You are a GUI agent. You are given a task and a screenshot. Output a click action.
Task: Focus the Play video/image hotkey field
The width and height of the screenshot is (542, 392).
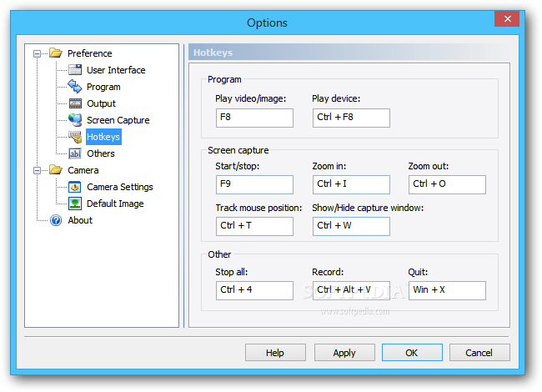click(x=254, y=118)
